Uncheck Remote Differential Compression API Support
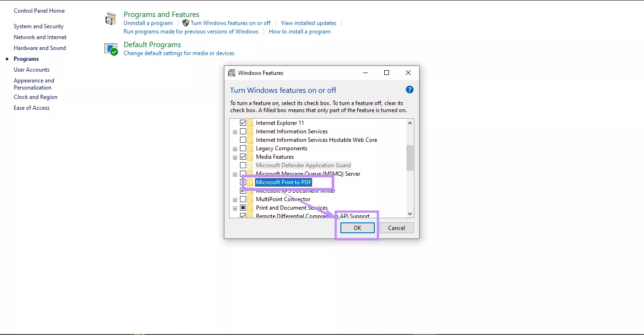 point(243,216)
